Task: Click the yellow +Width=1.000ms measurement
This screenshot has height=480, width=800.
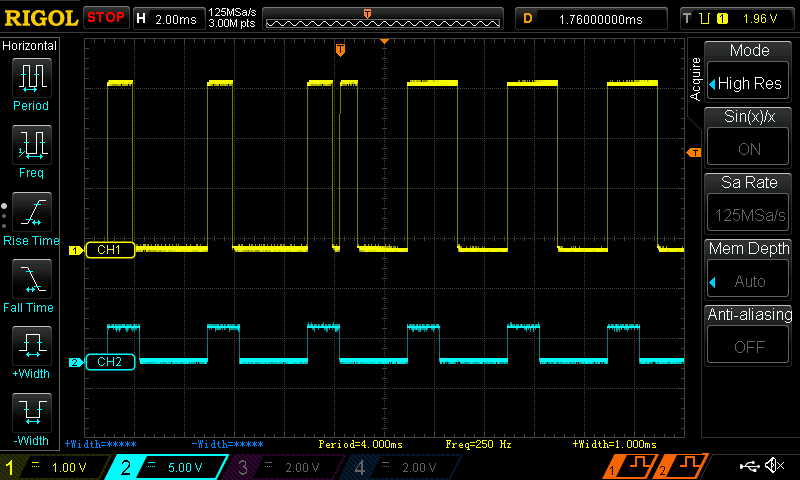Action: 615,444
